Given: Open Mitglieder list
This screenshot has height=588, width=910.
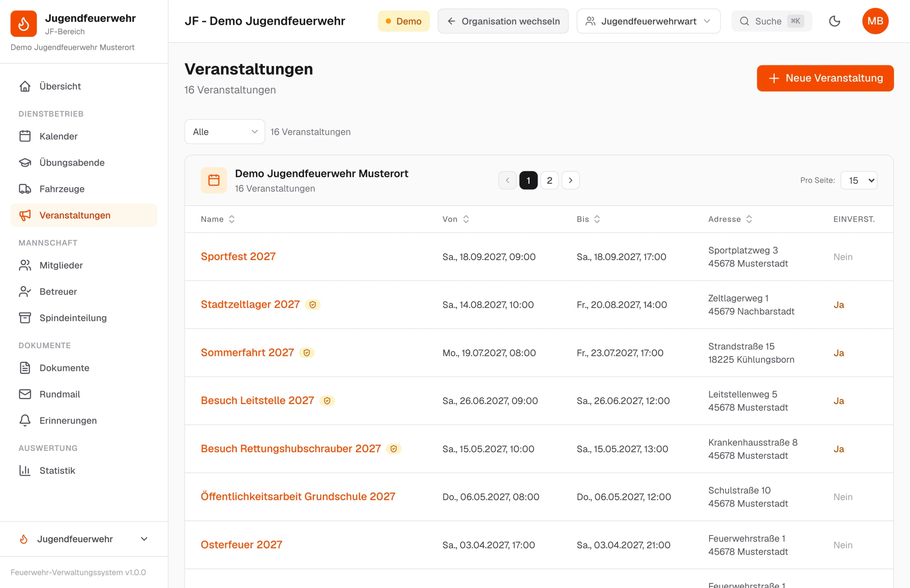Looking at the screenshot, I should pos(84,265).
